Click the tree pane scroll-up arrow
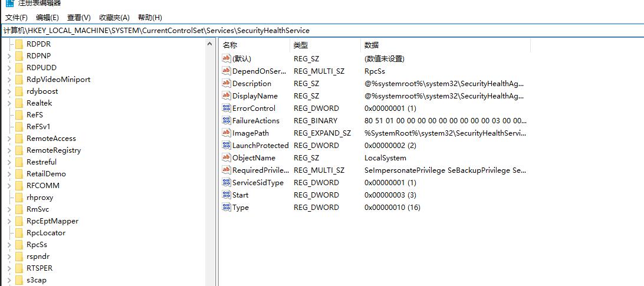 point(209,44)
